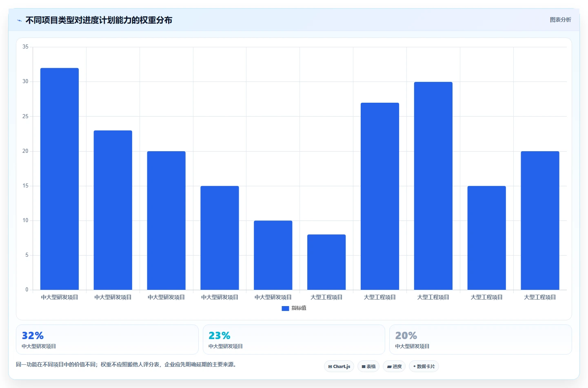Click the y-axis label 35
The image size is (588, 388).
click(x=25, y=47)
